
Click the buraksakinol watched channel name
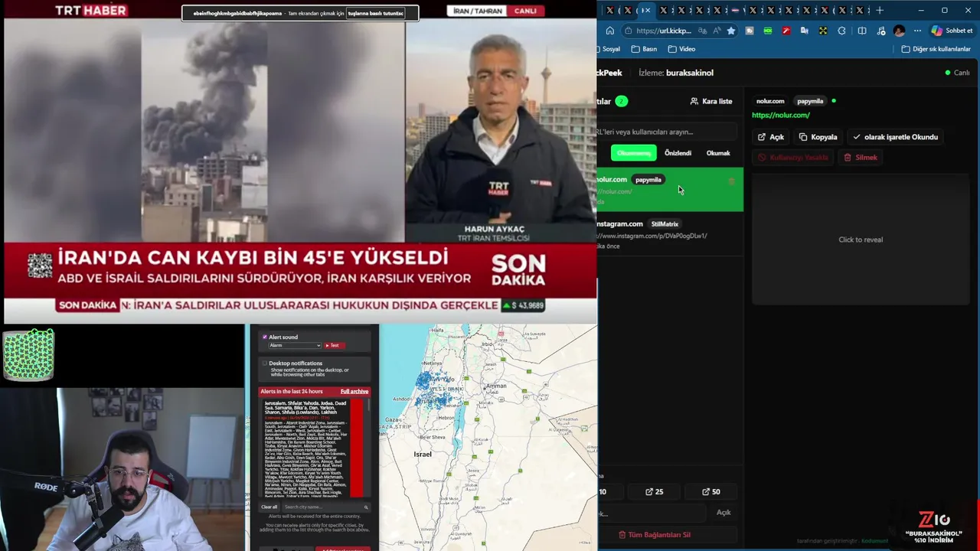point(690,73)
